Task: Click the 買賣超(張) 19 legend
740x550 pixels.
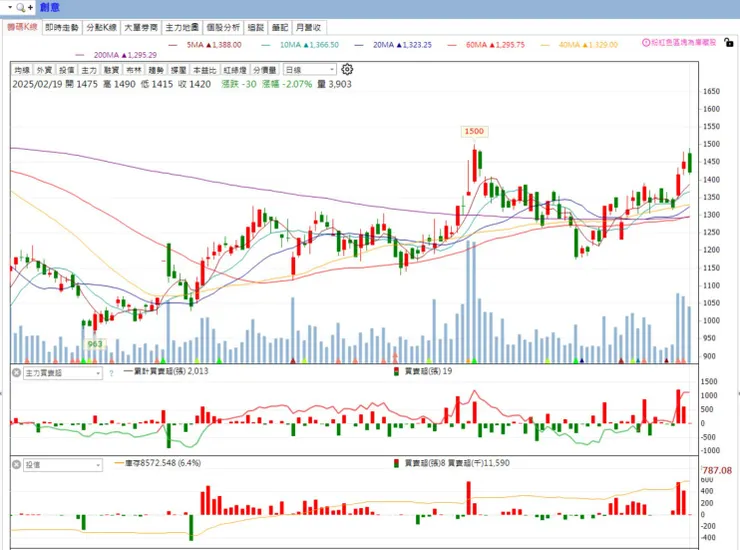Action: point(423,371)
